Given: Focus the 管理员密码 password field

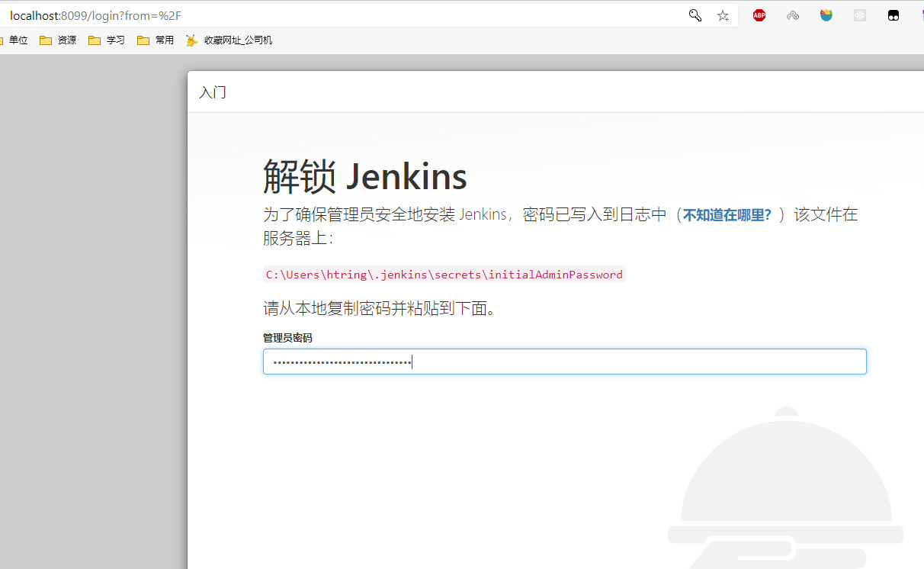Looking at the screenshot, I should coord(565,362).
